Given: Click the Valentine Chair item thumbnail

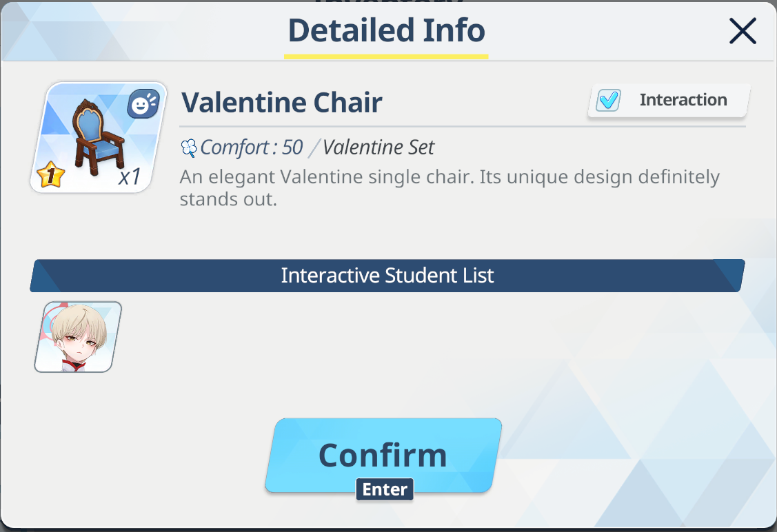Looking at the screenshot, I should point(99,137).
